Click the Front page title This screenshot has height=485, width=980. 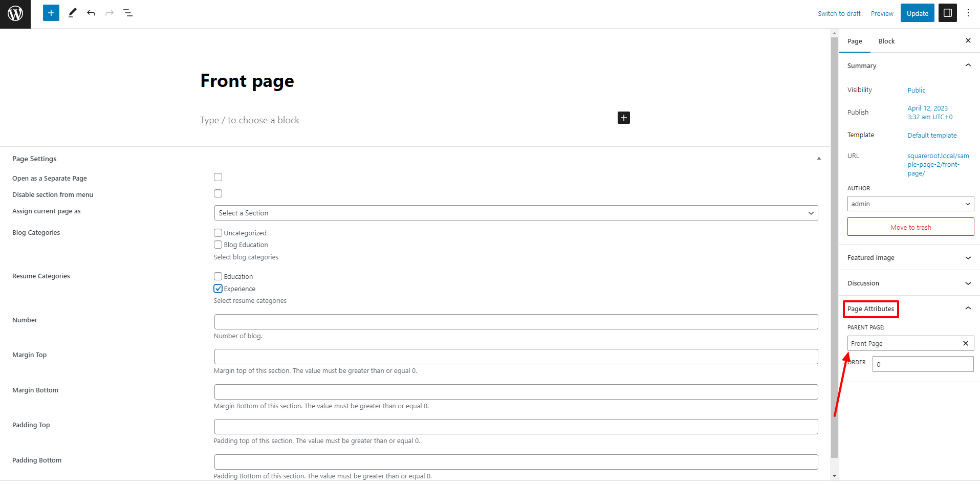(x=247, y=81)
